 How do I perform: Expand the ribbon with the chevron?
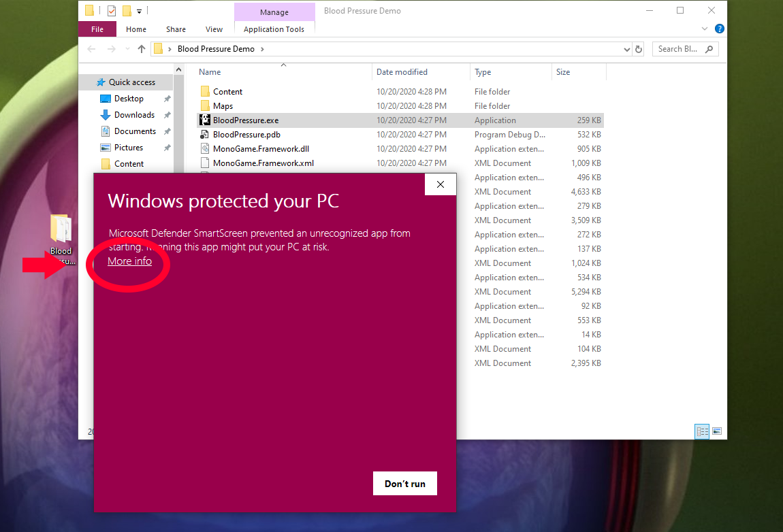[705, 29]
